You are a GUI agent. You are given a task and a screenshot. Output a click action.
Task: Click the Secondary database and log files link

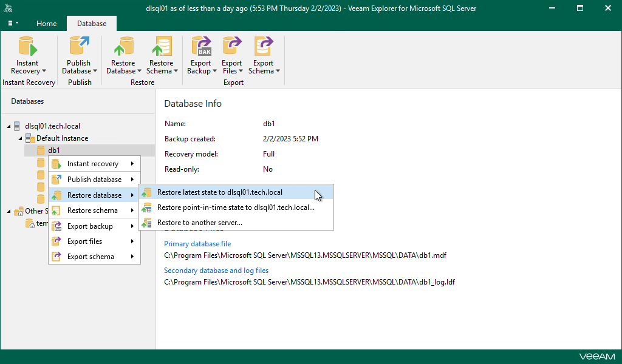click(x=216, y=271)
